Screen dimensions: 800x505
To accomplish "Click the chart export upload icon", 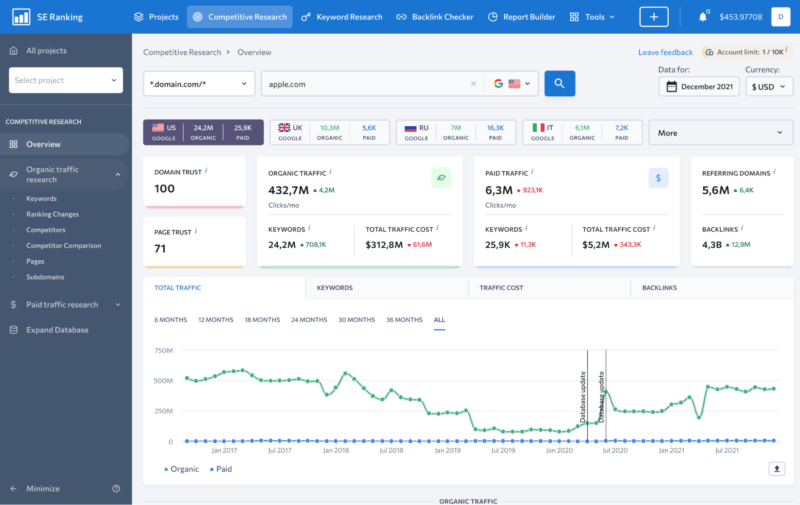I will tap(776, 468).
